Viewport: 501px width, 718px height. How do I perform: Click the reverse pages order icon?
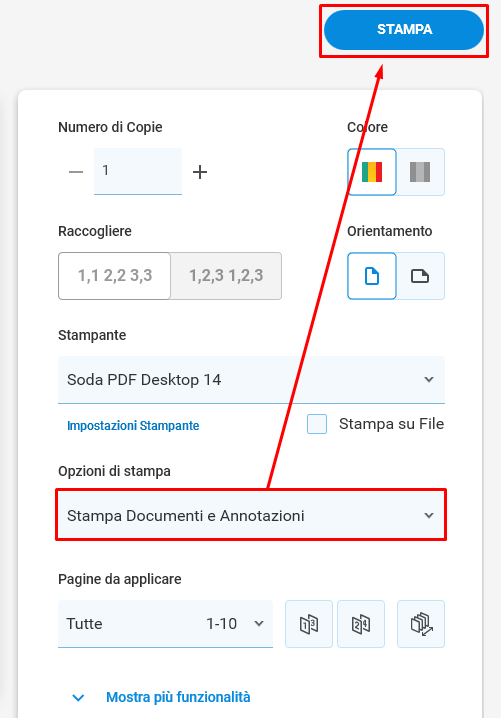pyautogui.click(x=421, y=624)
